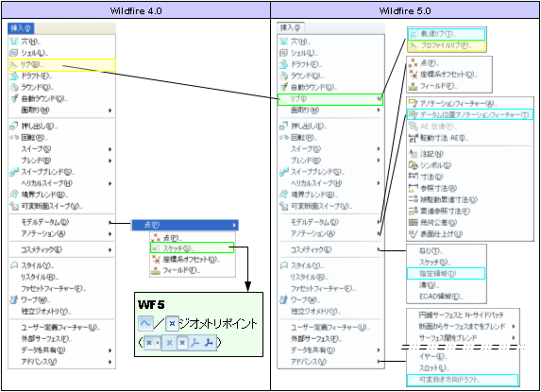
Task: Select リブ(B) icon in Wildfire 4.0 menu
Action: point(14,64)
